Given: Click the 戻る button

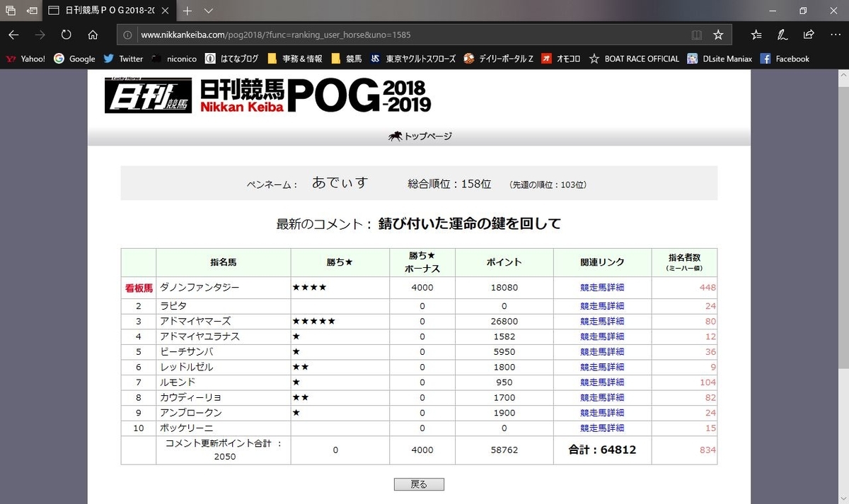Looking at the screenshot, I should [419, 484].
